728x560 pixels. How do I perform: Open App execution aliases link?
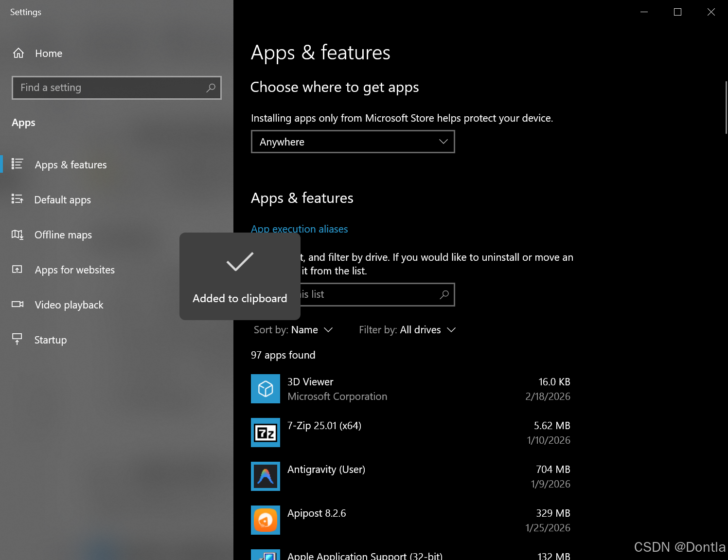coord(300,229)
